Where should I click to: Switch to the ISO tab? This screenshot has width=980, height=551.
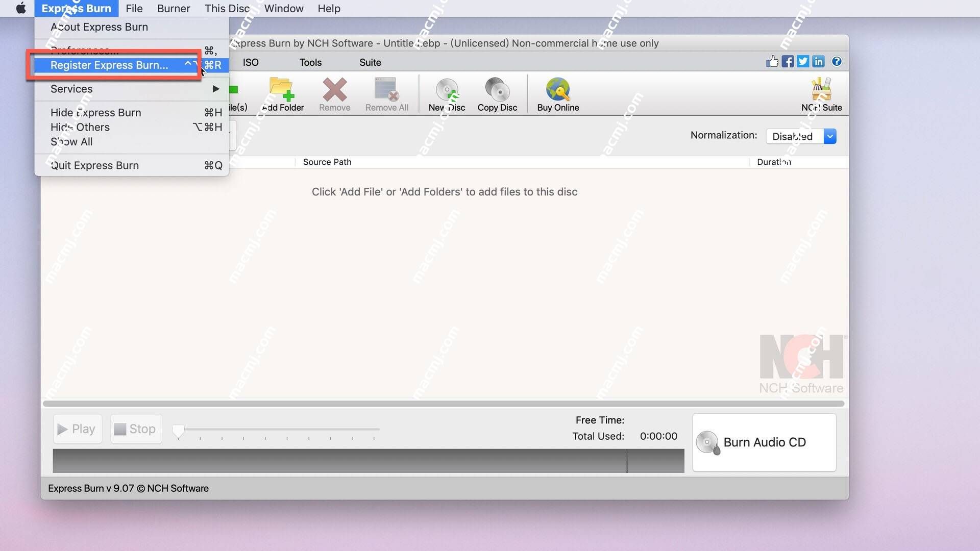(x=251, y=62)
